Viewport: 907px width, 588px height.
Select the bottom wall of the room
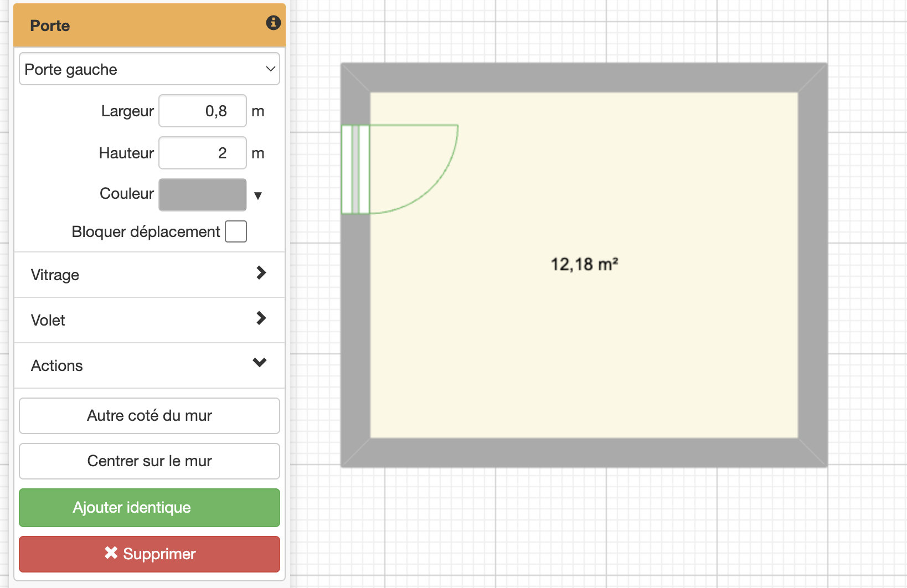[x=584, y=452]
